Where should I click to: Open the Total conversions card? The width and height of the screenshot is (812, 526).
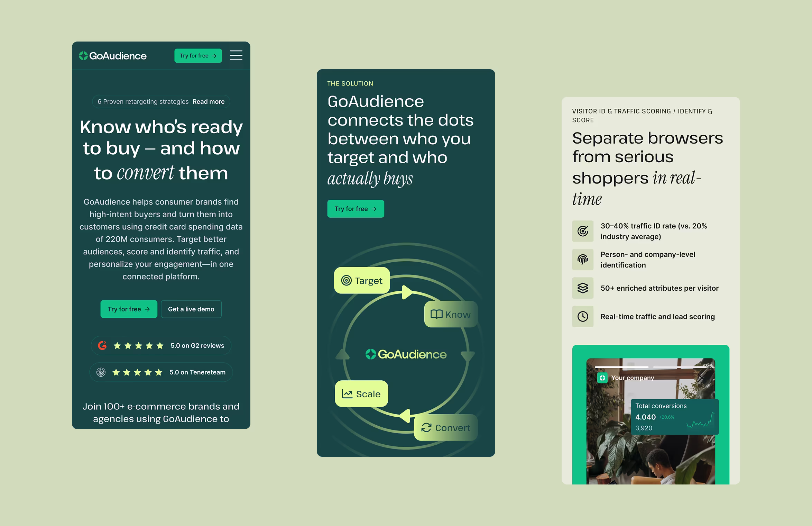[x=674, y=417]
